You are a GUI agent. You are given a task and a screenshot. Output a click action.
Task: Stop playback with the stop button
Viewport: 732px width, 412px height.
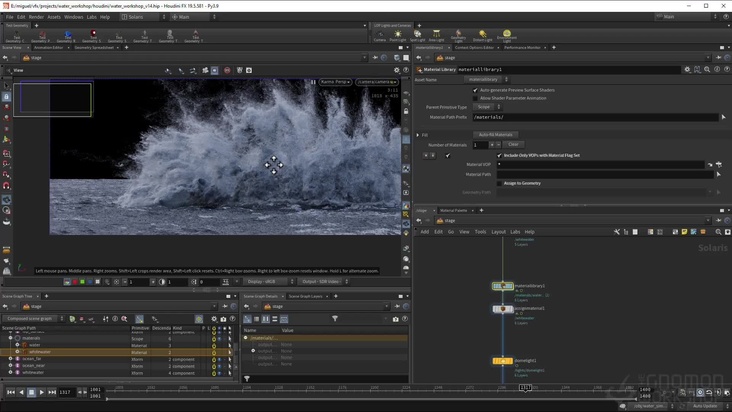click(31, 392)
